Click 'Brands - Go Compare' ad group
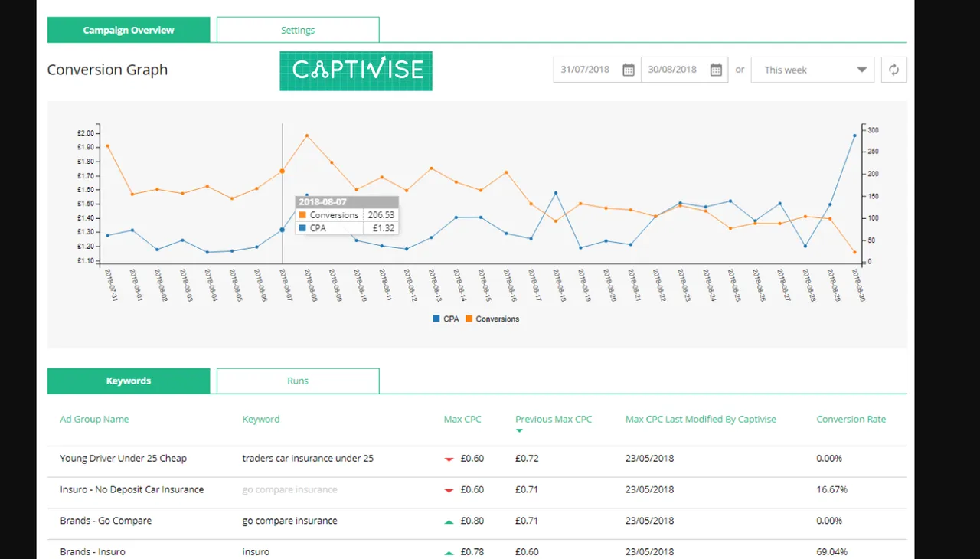 tap(106, 521)
